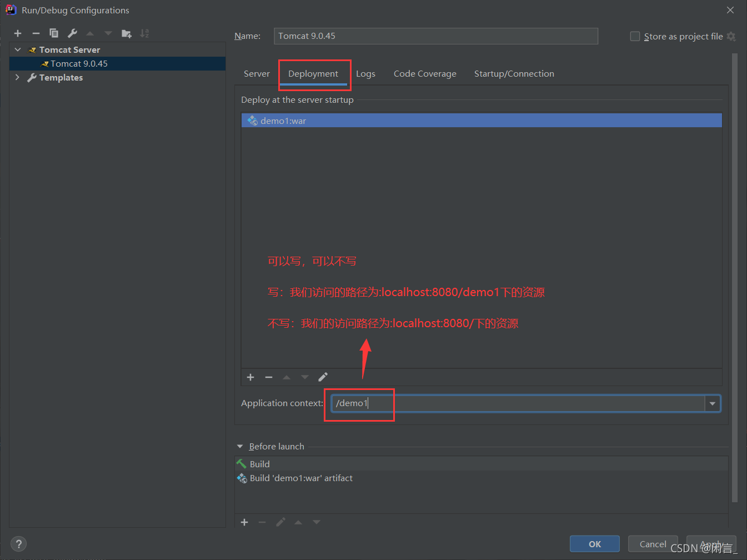This screenshot has width=747, height=560.
Task: Sort configurations alphabetically icon
Action: pos(144,33)
